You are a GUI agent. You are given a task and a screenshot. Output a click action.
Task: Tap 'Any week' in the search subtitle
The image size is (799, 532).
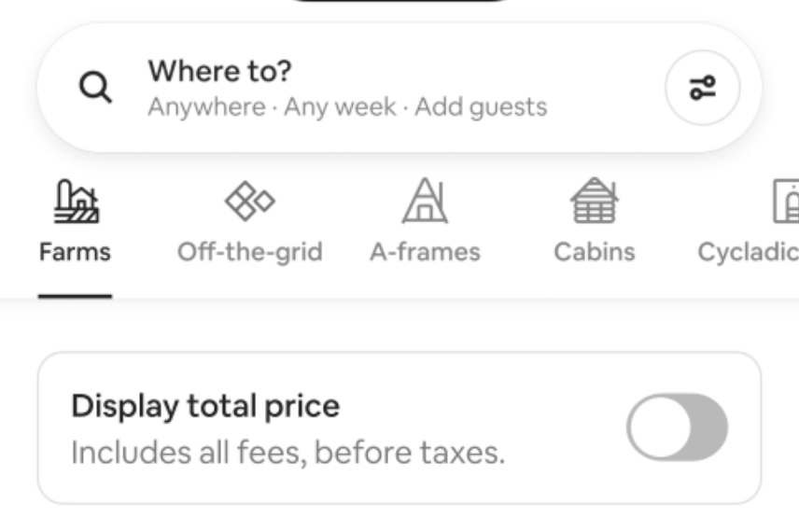tap(340, 107)
